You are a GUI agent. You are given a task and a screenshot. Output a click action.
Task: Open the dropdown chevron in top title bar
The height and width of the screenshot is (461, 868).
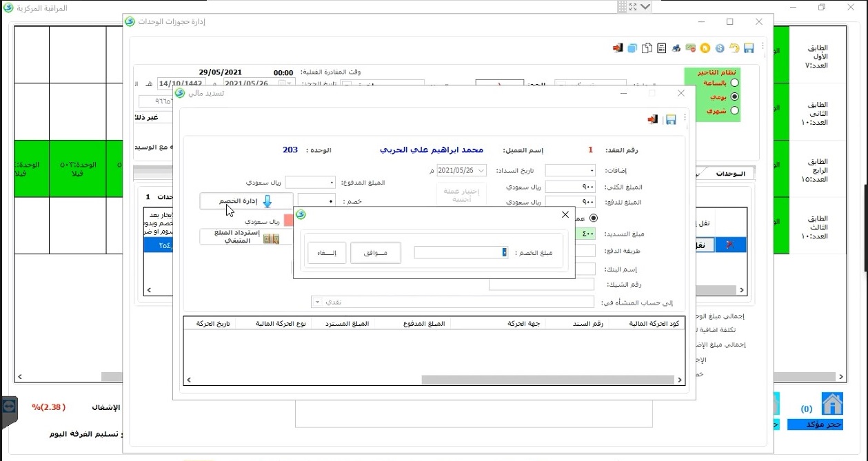click(645, 7)
